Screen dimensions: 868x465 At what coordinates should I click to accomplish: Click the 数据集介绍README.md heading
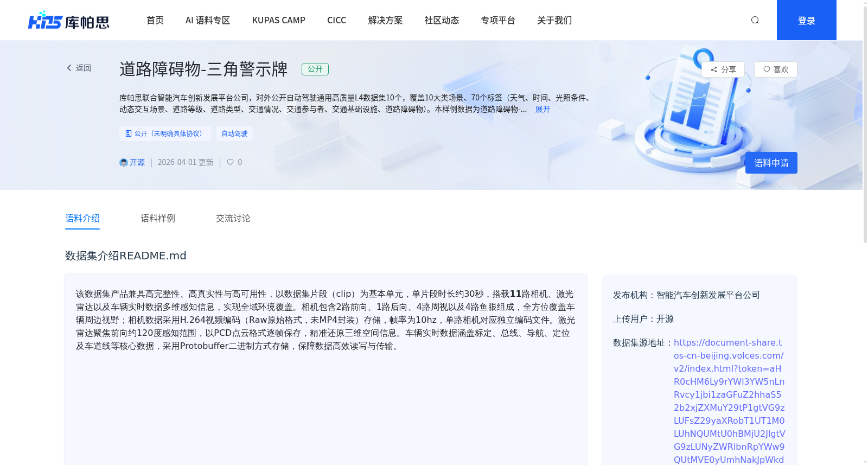(126, 256)
